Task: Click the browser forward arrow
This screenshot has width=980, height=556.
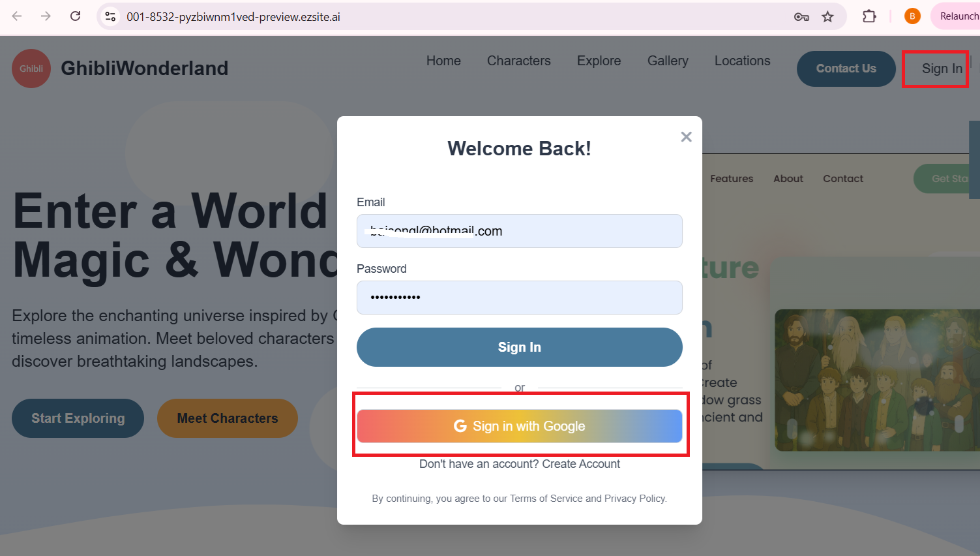Action: (x=46, y=16)
